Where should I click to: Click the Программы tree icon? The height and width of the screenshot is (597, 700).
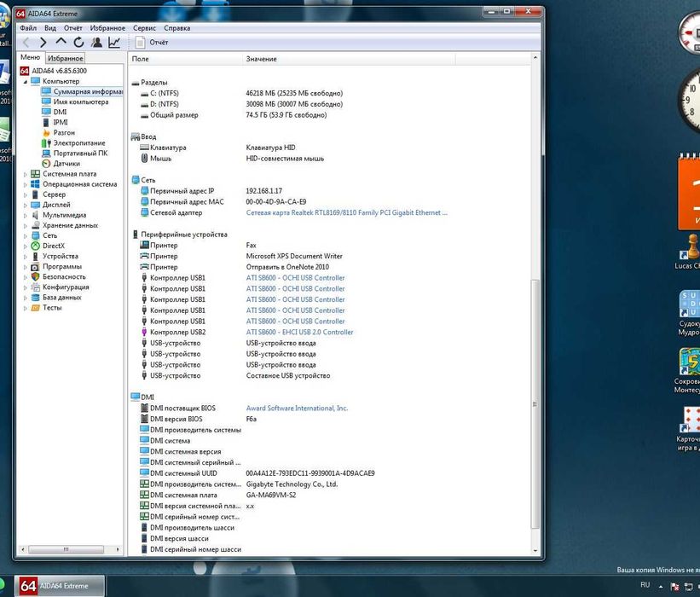35,267
